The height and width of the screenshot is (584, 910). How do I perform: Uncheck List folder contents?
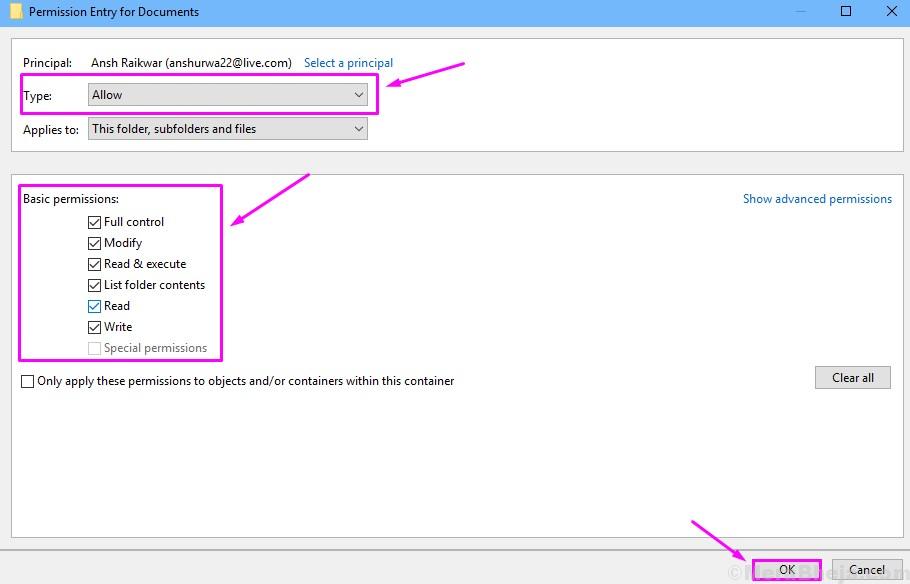[x=94, y=285]
